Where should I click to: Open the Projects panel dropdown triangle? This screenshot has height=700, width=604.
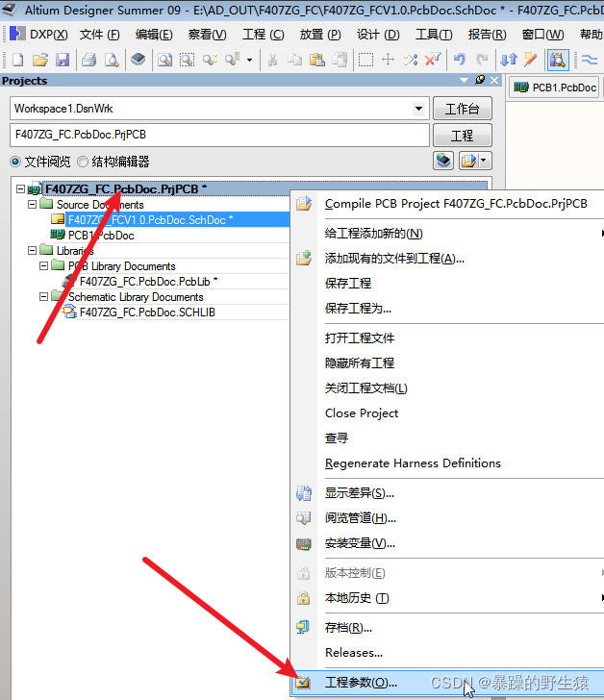coord(464,81)
